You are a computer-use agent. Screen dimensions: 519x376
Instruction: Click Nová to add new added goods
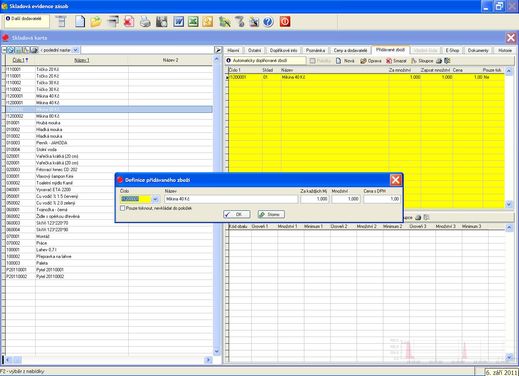pos(345,61)
